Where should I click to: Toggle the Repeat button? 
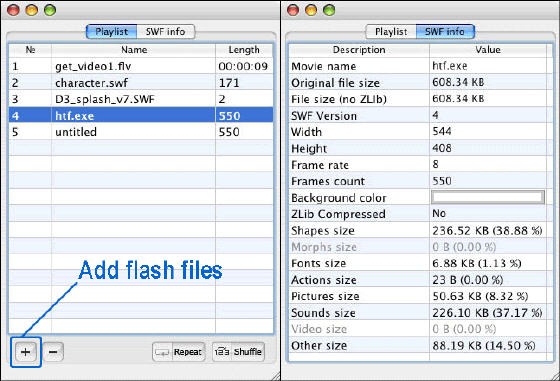click(x=179, y=352)
